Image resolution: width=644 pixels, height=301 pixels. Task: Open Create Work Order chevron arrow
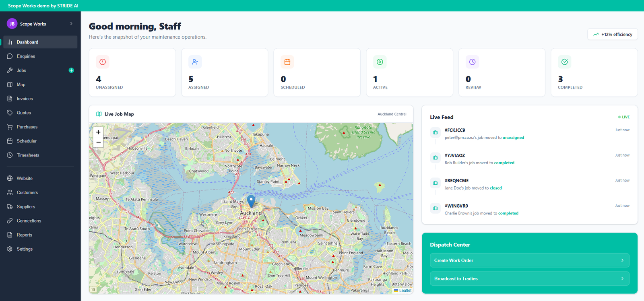coord(622,260)
